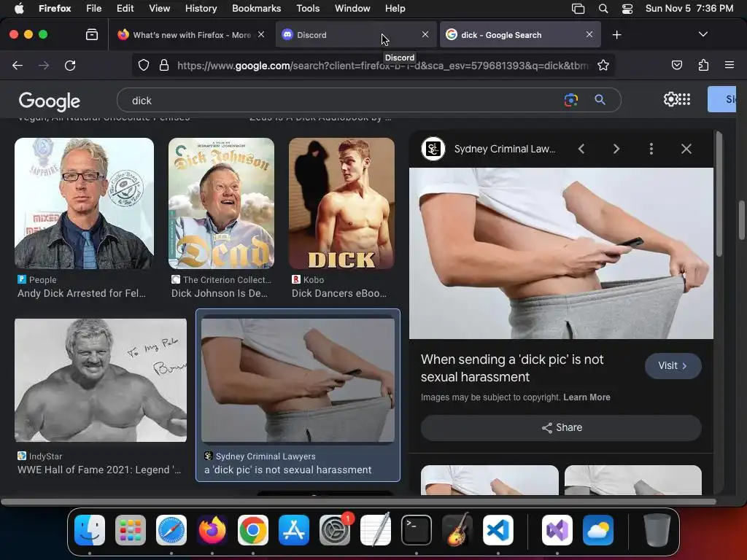747x560 pixels.
Task: Open the Learn More copyright link
Action: coord(587,397)
